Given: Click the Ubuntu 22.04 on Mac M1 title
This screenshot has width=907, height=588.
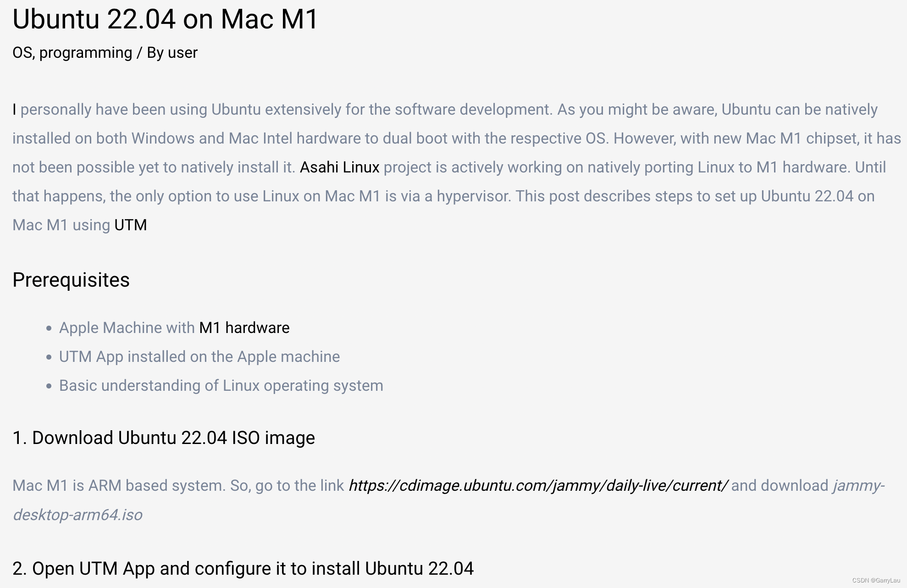Looking at the screenshot, I should pos(165,19).
